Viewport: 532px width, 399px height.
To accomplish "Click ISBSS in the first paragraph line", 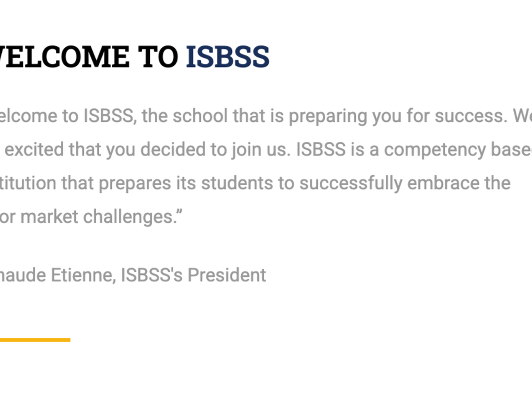I will click(109, 116).
